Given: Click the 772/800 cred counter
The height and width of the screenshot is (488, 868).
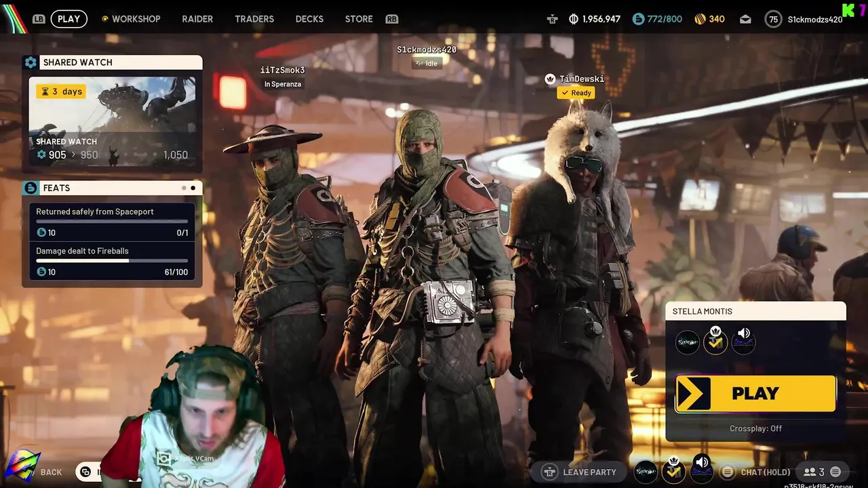Looking at the screenshot, I should pyautogui.click(x=665, y=19).
